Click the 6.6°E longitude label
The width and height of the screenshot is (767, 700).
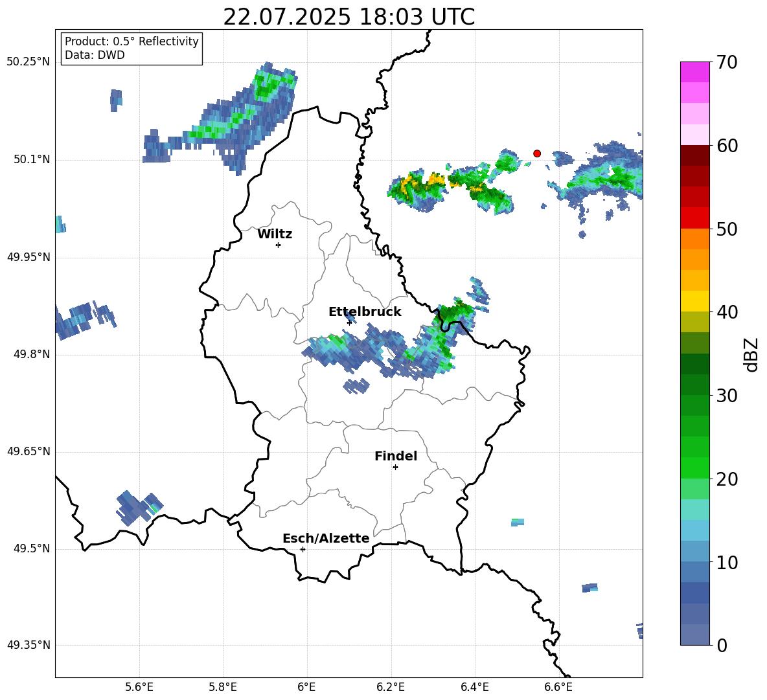pyautogui.click(x=558, y=687)
